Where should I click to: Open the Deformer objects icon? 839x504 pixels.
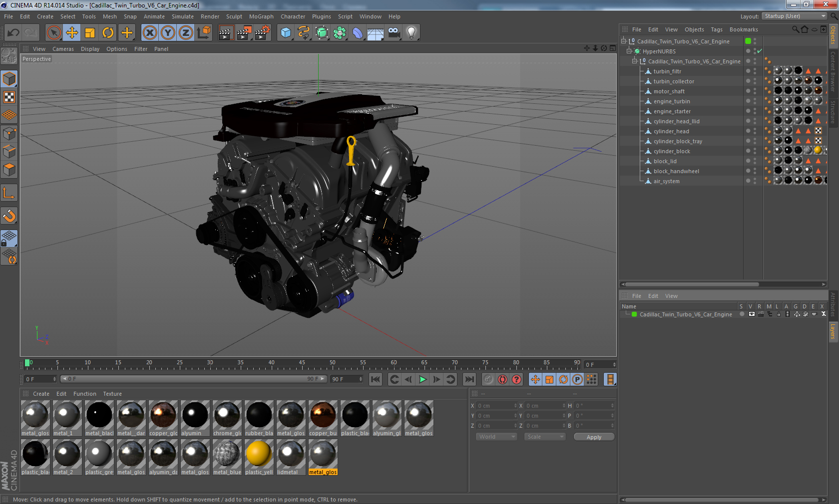tap(358, 33)
